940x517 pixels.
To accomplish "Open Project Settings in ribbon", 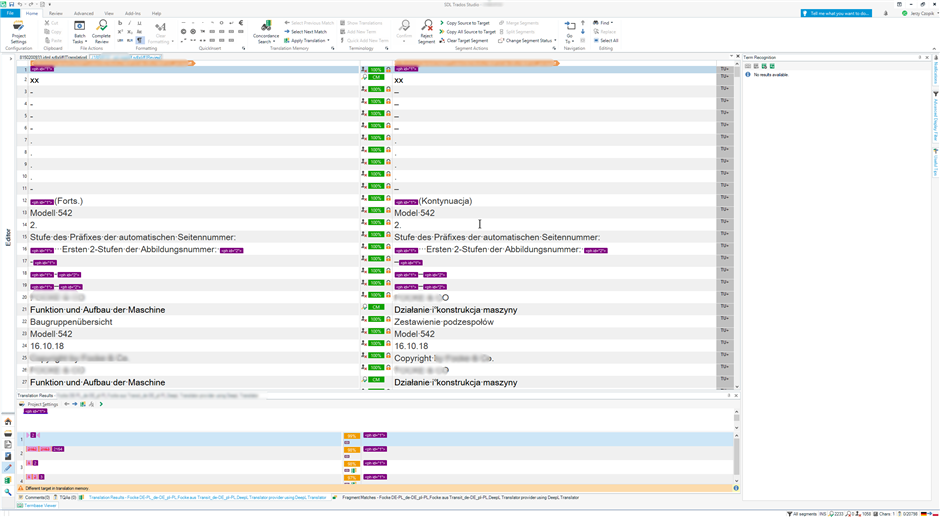I will [x=19, y=32].
